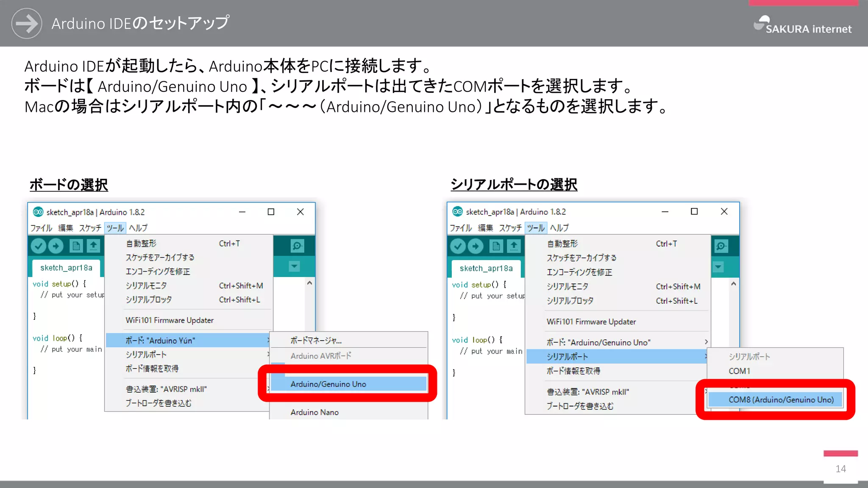The height and width of the screenshot is (488, 868).
Task: Open ファイル menu in right Arduino window
Action: coord(461,228)
